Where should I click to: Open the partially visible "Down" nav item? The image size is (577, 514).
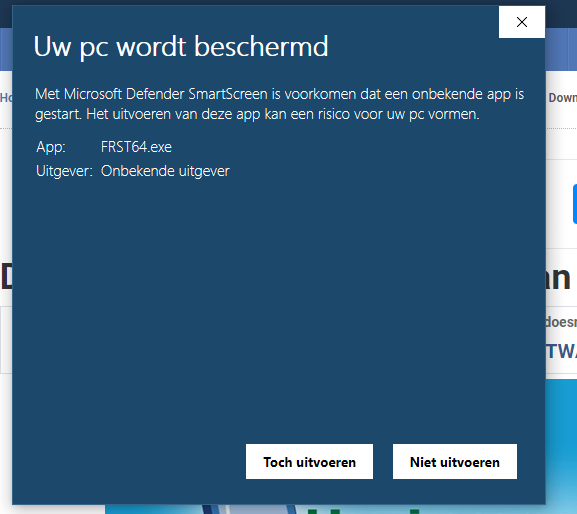(x=562, y=98)
